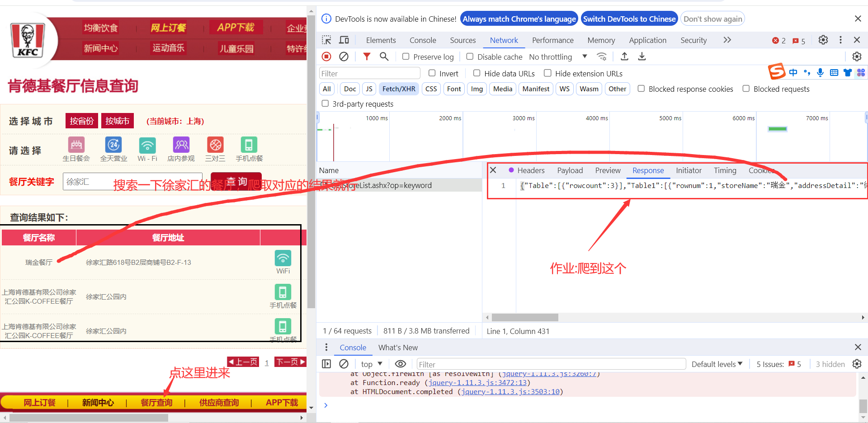Image resolution: width=868 pixels, height=423 pixels.
Task: Click Switch DevTools to Chinese
Action: click(629, 19)
